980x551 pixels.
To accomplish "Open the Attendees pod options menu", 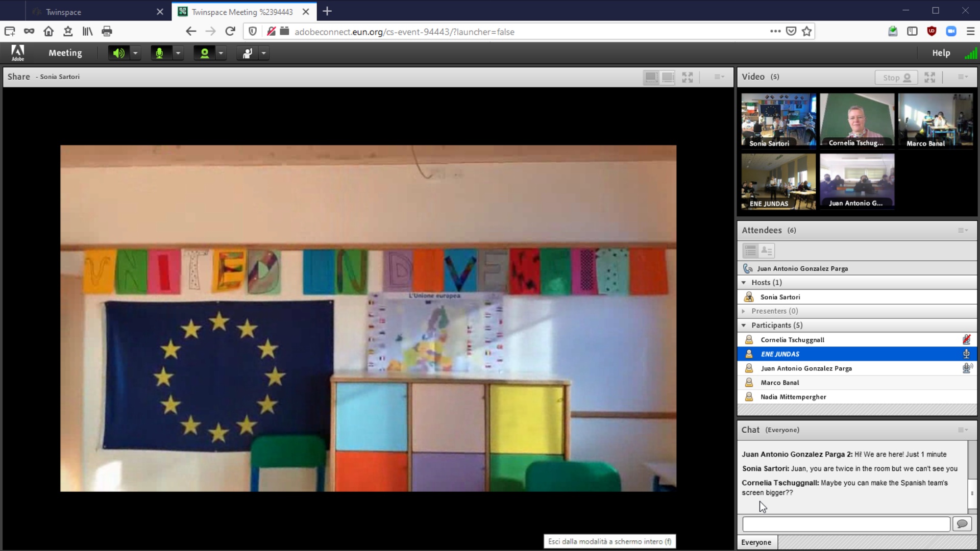I will [x=963, y=231].
